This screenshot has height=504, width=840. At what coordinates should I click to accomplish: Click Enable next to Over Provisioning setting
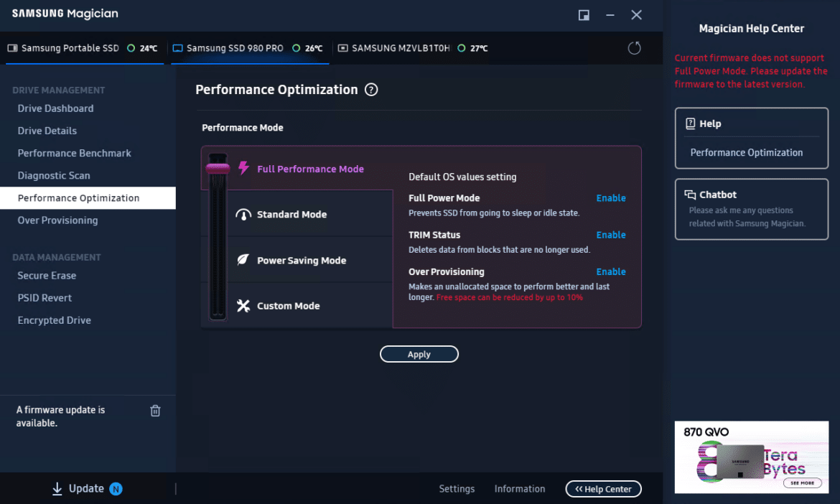[611, 272]
